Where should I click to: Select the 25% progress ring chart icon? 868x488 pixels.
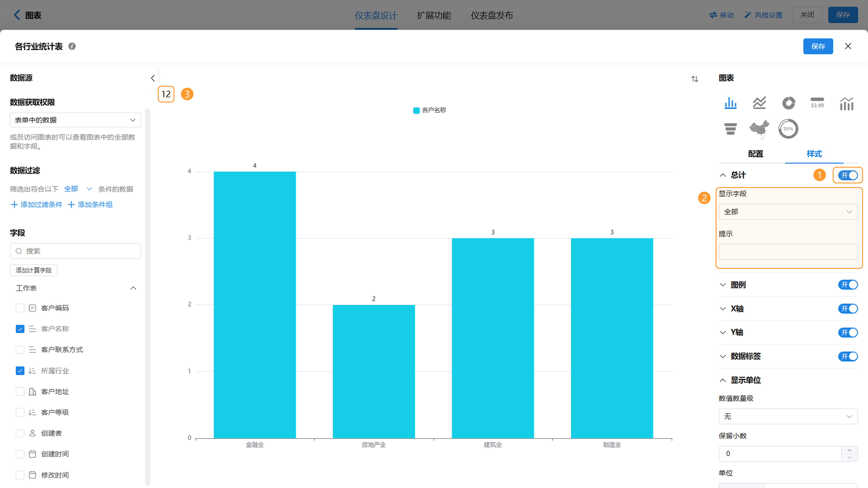[x=788, y=129]
